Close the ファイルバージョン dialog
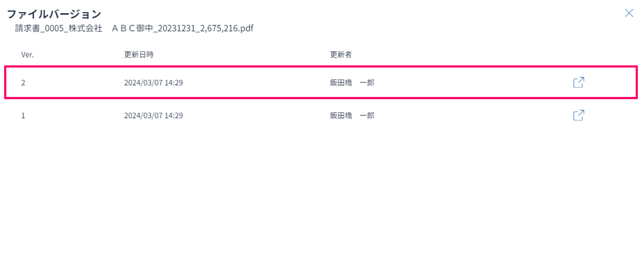Viewport: 644px width, 274px height. coord(629,13)
